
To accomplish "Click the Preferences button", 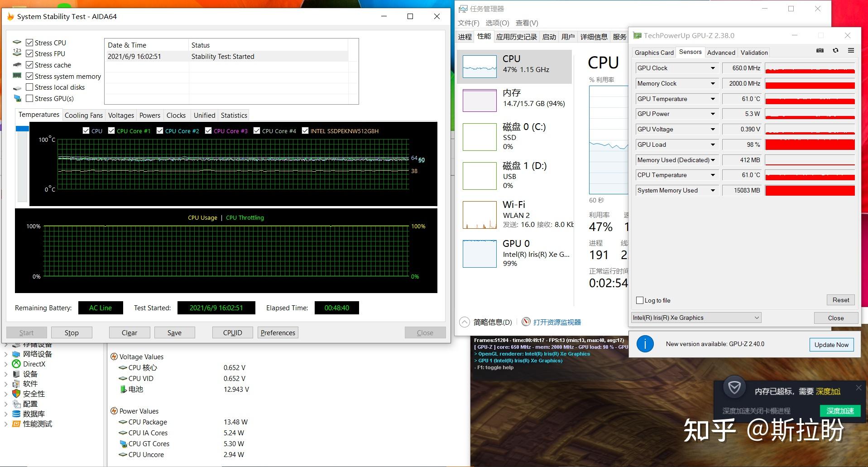I will click(x=278, y=332).
